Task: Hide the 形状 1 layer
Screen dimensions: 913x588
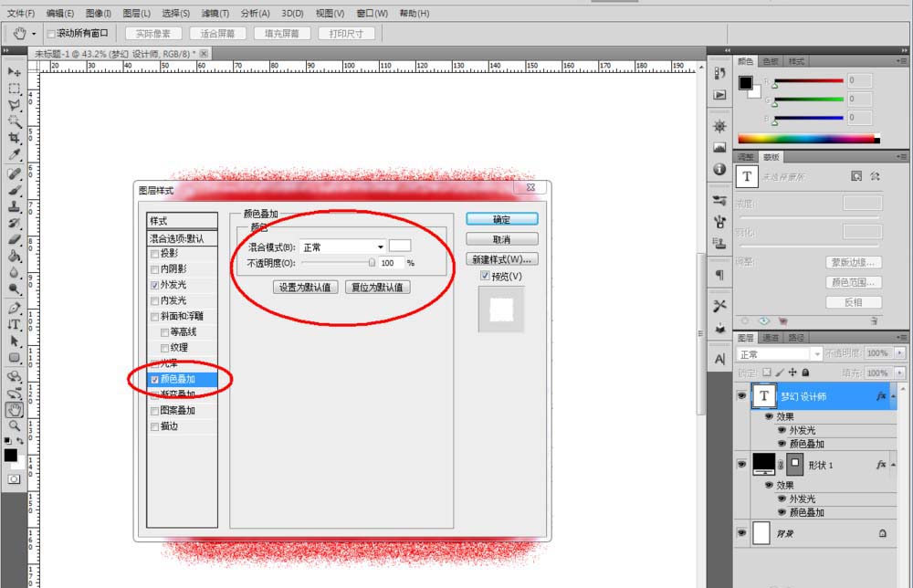Action: (741, 465)
